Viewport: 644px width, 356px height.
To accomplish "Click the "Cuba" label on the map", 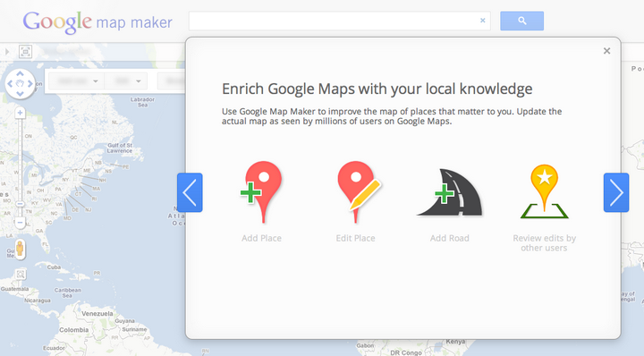I will click(x=54, y=267).
